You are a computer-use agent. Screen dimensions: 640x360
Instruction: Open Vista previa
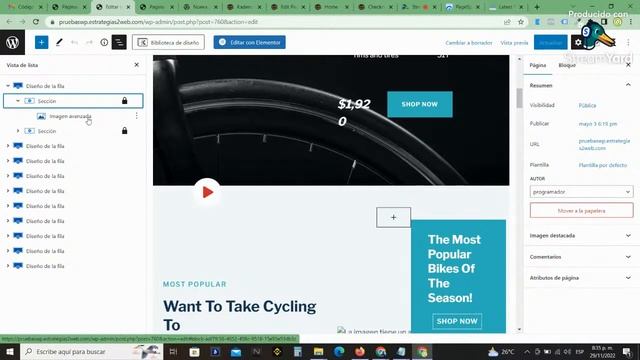point(514,43)
